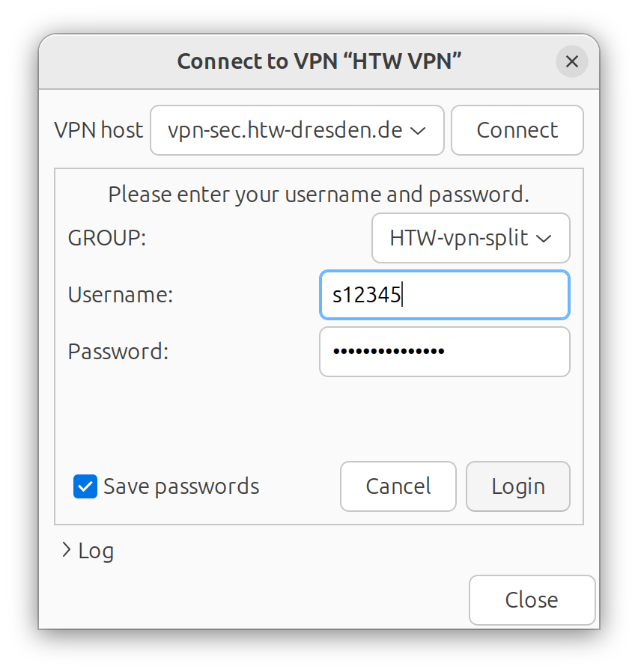Click the "Username:" label

121,295
